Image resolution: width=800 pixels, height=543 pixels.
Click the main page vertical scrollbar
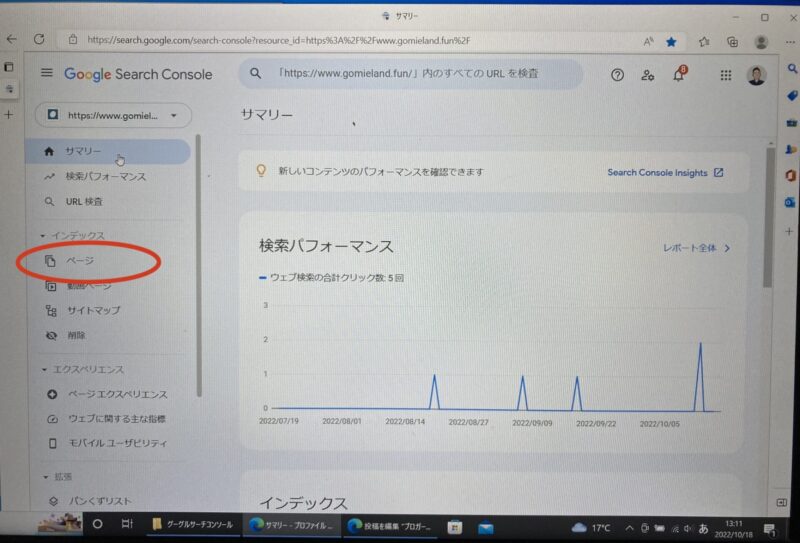coord(769,217)
